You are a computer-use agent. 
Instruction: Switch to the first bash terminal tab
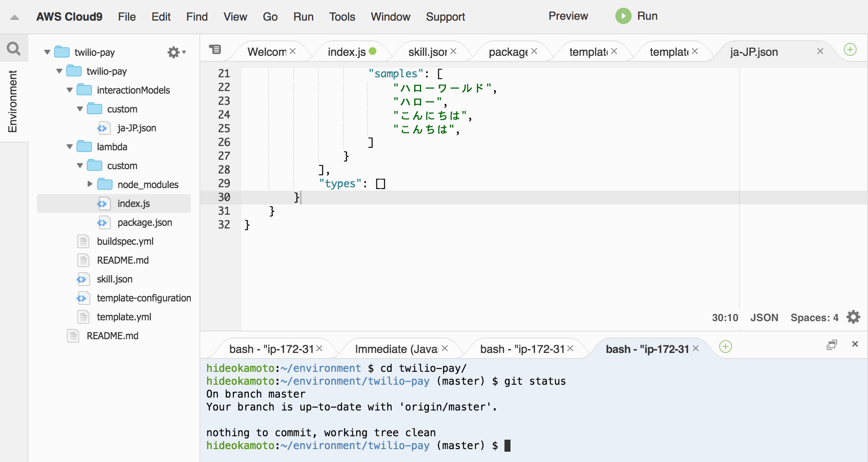pyautogui.click(x=271, y=349)
